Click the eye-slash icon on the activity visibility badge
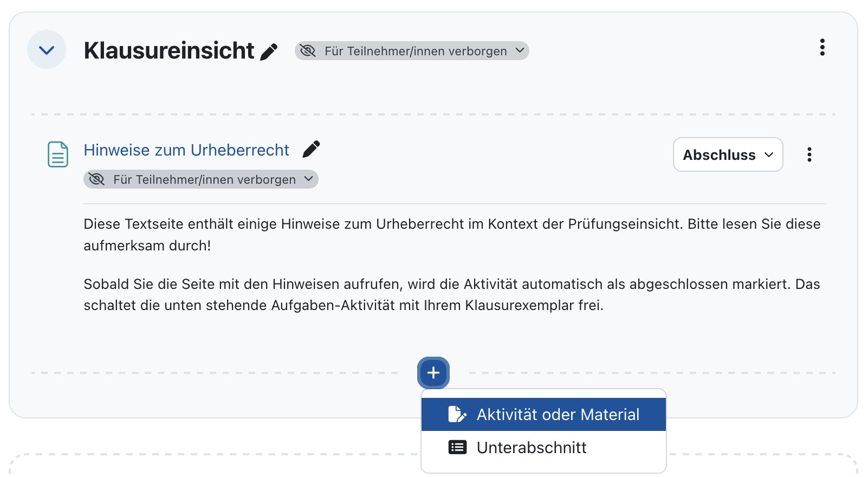Image resolution: width=868 pixels, height=477 pixels. (x=96, y=179)
